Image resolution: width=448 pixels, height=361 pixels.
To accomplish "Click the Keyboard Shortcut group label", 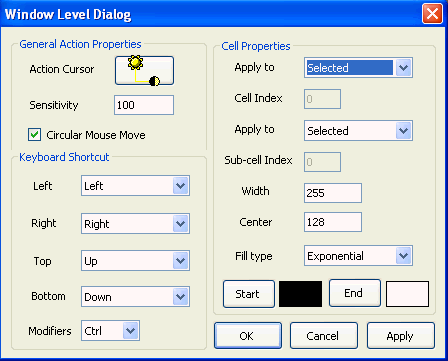I will point(64,157).
